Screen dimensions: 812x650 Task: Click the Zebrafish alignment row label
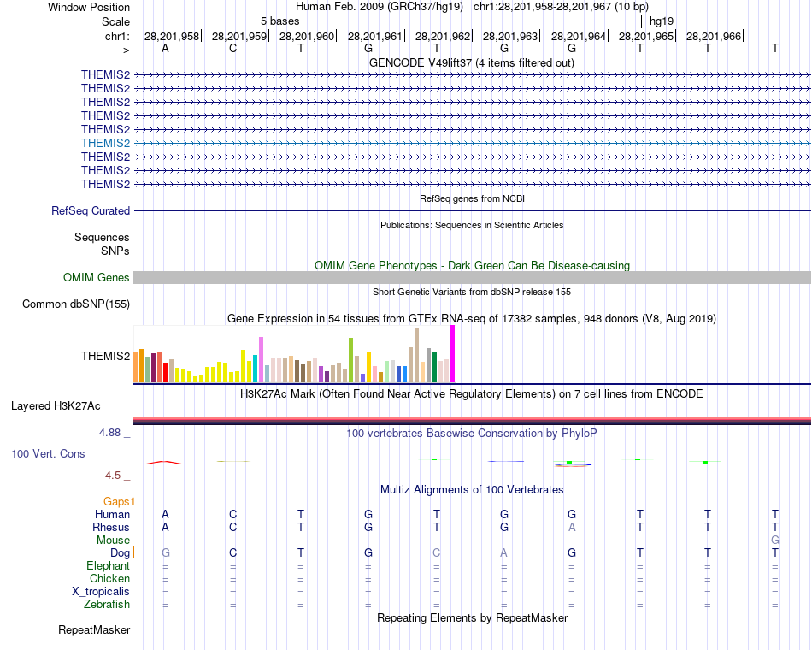[107, 605]
